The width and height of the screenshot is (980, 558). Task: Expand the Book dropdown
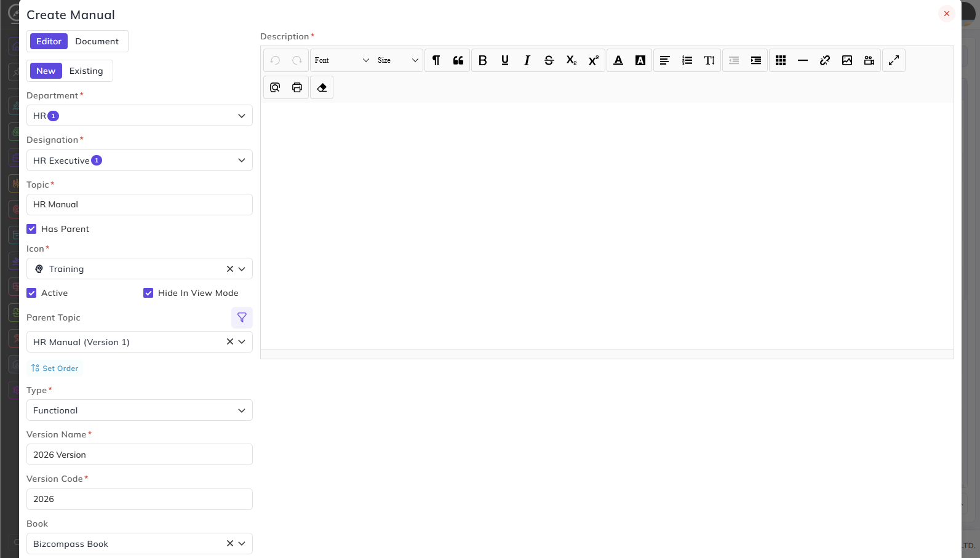click(242, 544)
